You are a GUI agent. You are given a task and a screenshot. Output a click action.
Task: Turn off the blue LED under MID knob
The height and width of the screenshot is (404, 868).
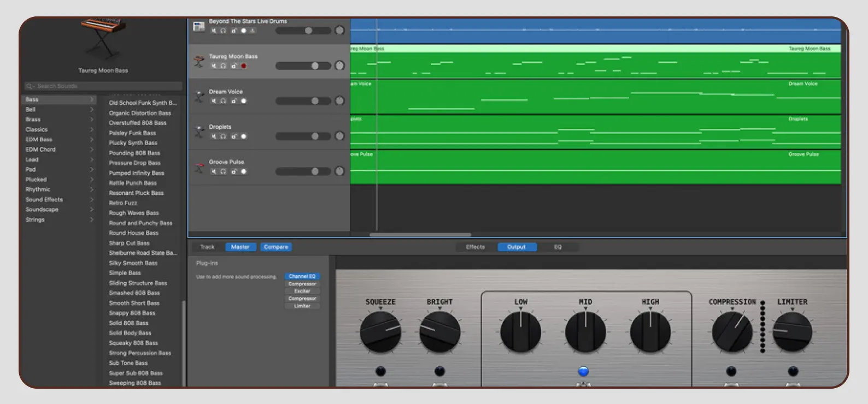pos(583,371)
